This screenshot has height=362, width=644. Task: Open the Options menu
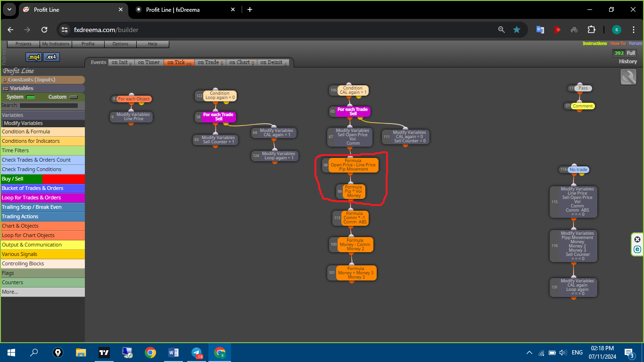coord(120,44)
